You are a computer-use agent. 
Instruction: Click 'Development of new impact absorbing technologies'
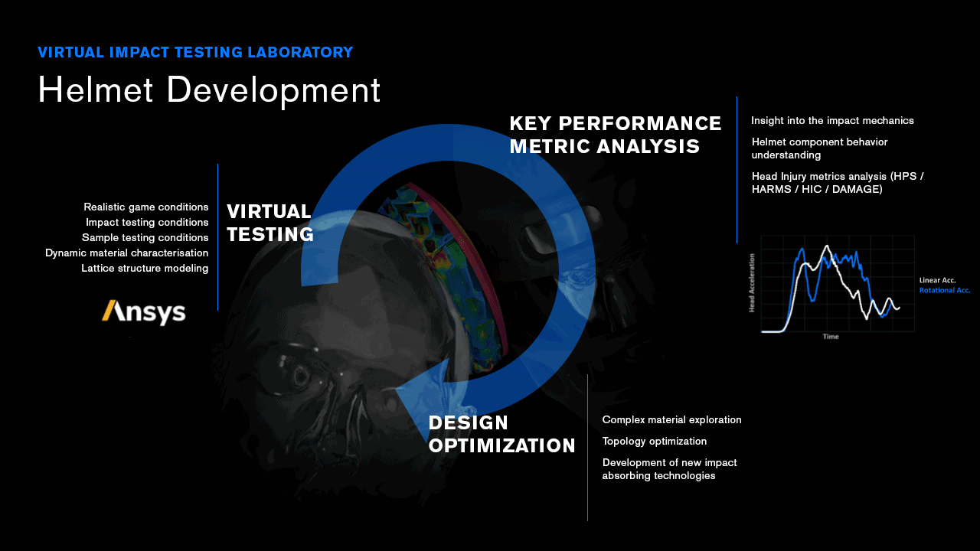[x=669, y=469]
